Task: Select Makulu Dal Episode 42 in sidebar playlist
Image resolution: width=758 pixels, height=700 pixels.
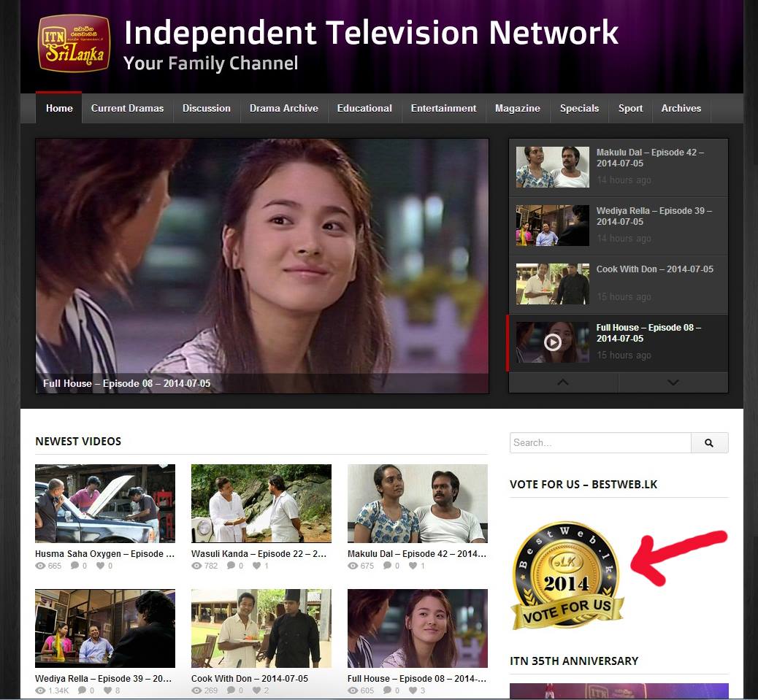Action: (619, 168)
